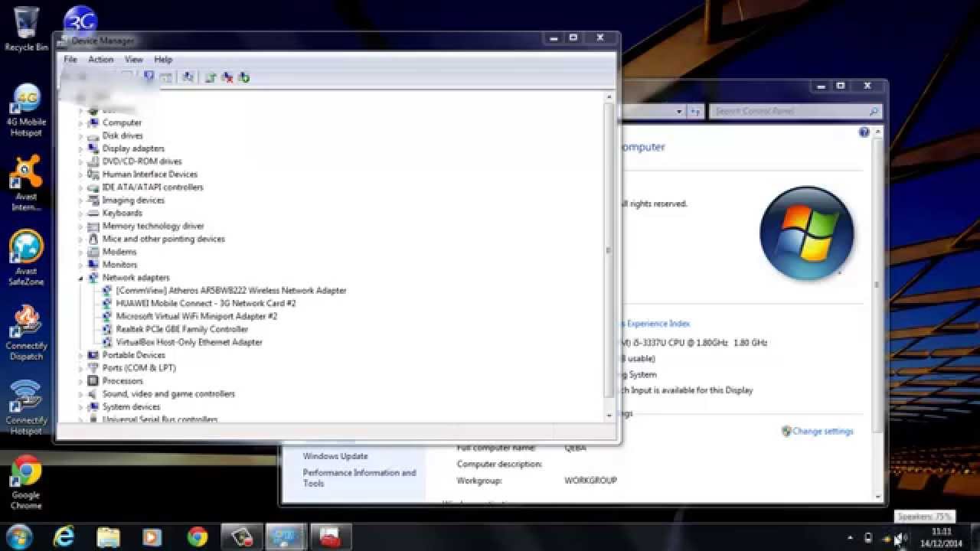The height and width of the screenshot is (551, 980).
Task: Select the Monitors category
Action: click(x=119, y=265)
